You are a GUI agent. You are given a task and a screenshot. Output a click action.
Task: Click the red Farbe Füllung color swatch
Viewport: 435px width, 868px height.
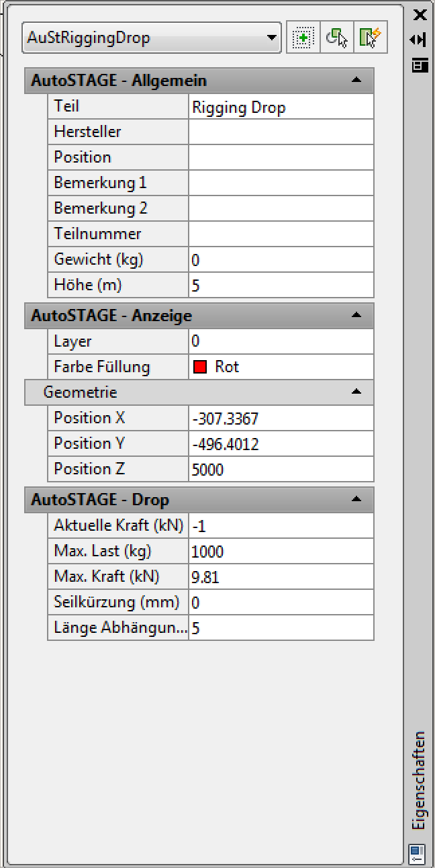click(199, 367)
